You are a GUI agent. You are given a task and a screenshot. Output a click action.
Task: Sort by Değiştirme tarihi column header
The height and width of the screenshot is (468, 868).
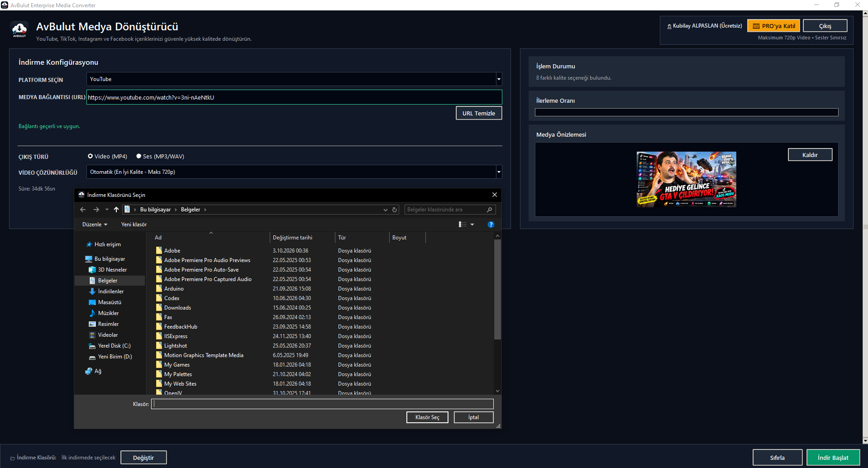pyautogui.click(x=302, y=238)
